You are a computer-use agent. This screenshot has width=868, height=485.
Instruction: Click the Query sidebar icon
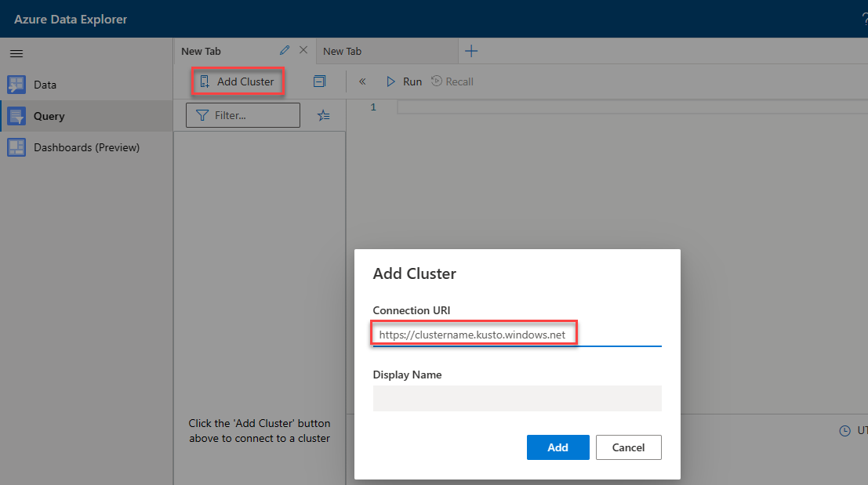point(16,116)
